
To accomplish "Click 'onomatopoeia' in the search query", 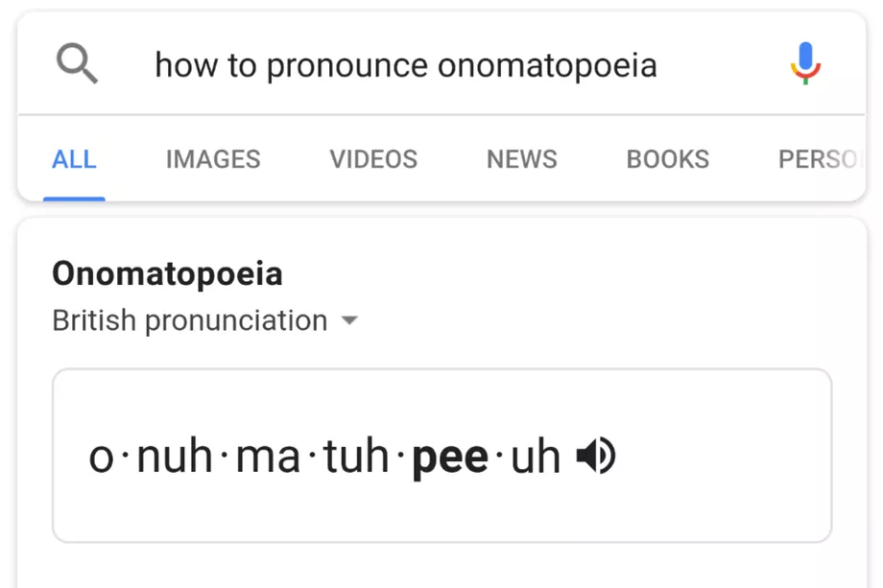I will (x=547, y=65).
